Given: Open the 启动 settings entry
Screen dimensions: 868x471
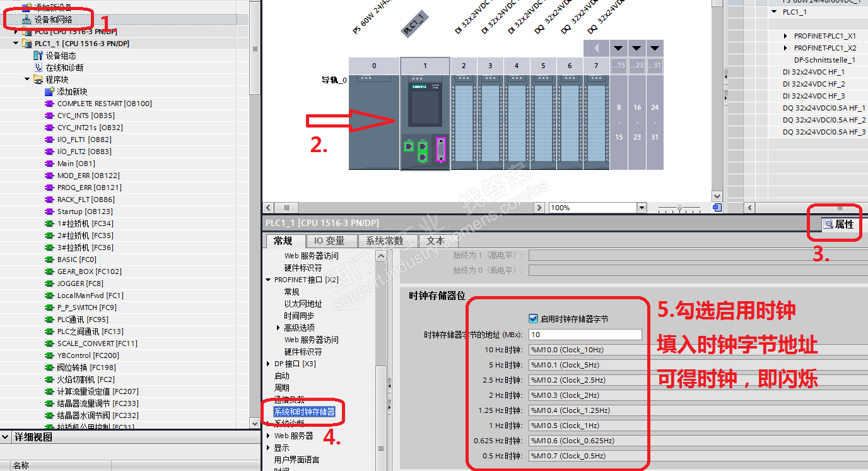Looking at the screenshot, I should pos(282,376).
